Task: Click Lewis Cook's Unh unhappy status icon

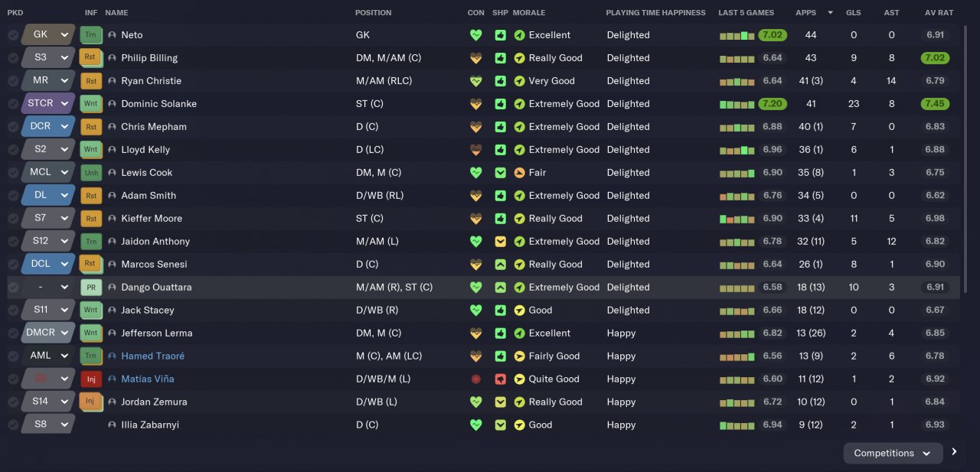Action: coord(91,173)
